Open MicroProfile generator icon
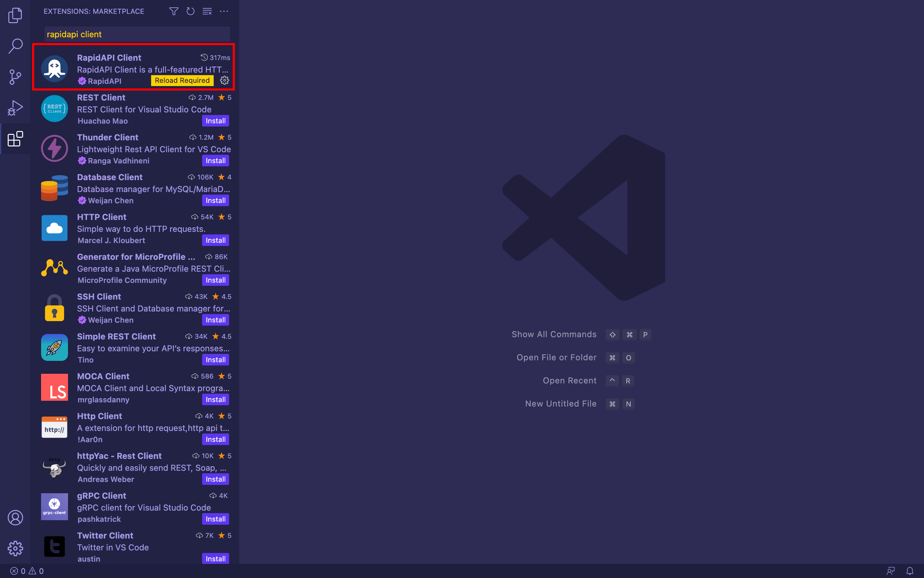The width and height of the screenshot is (924, 578). coord(55,267)
